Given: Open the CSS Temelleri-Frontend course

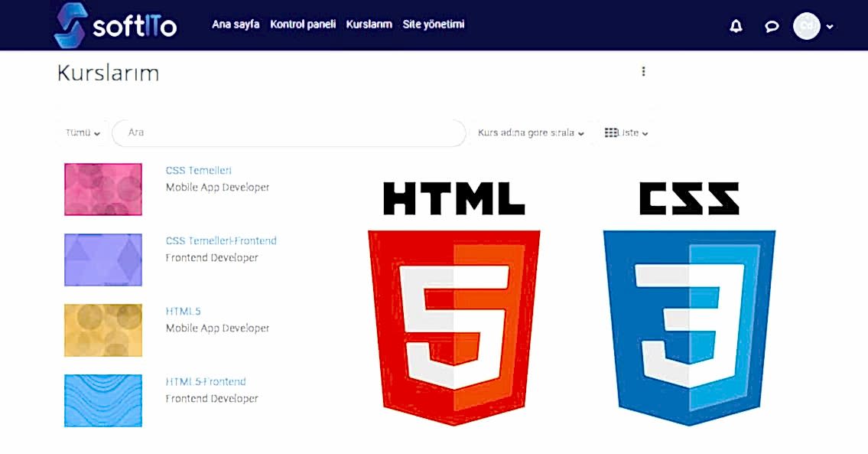Looking at the screenshot, I should (x=221, y=240).
